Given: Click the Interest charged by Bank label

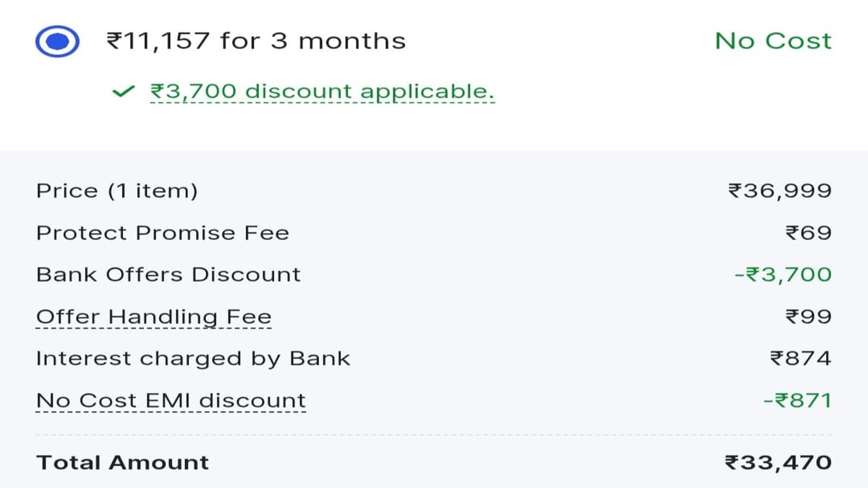Looking at the screenshot, I should point(193,359).
